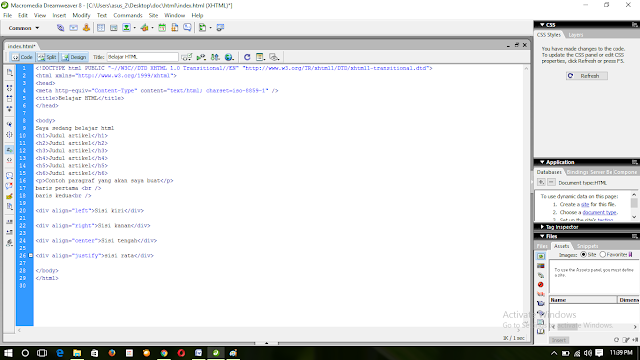
Task: Refresh Design View from the document toolbar
Action: (247, 57)
